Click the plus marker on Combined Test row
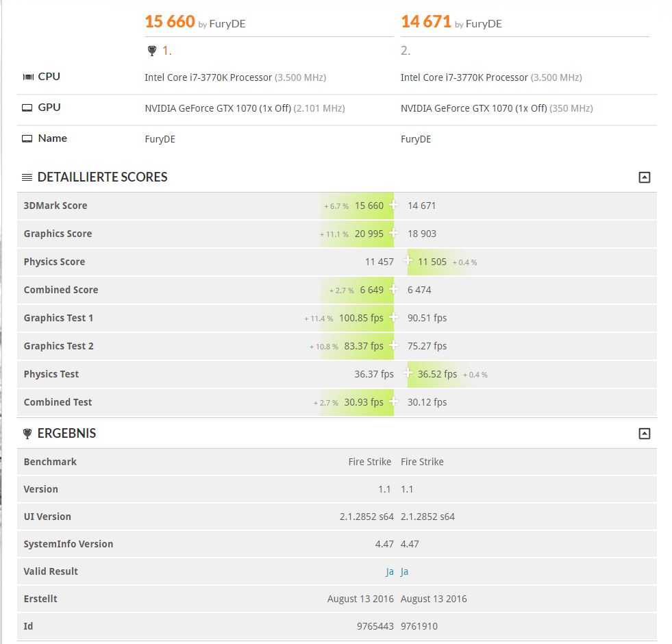This screenshot has width=672, height=644. pos(393,401)
